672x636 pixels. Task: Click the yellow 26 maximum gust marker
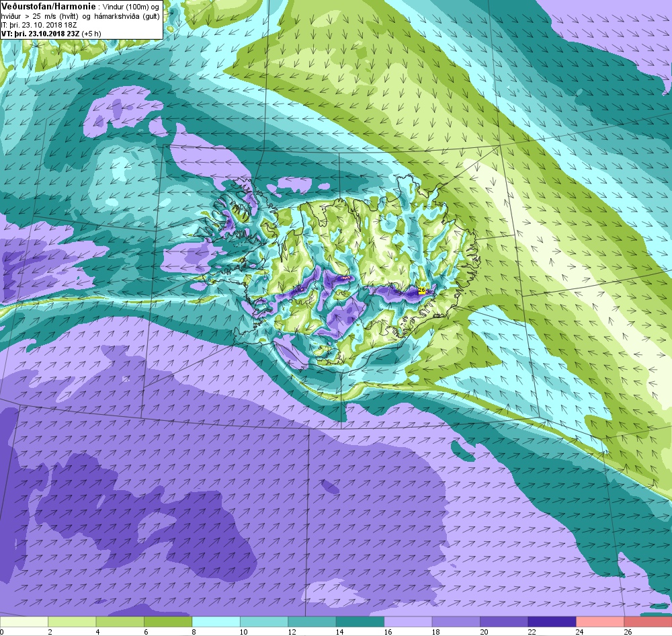(x=422, y=290)
